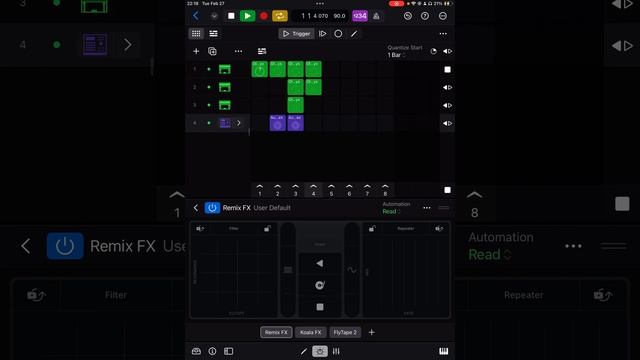Tap the Reverse triangle button in Remix FX
640x360 pixels.
tap(320, 264)
